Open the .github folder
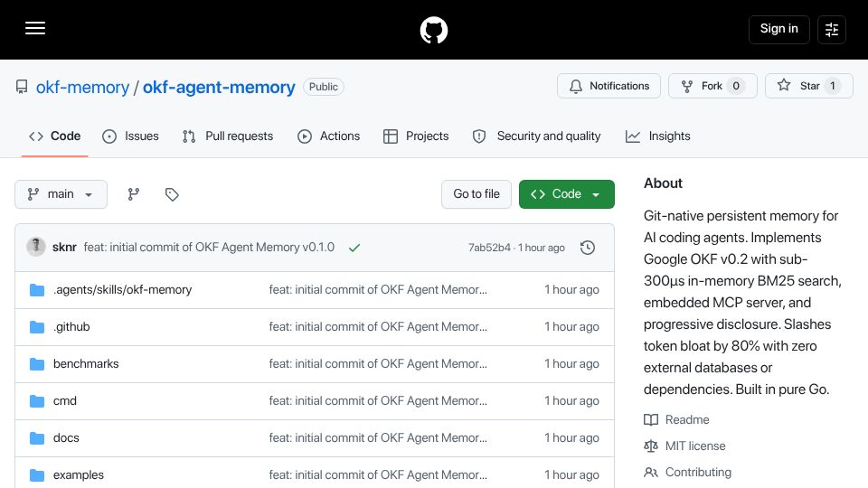The width and height of the screenshot is (868, 488). click(71, 327)
